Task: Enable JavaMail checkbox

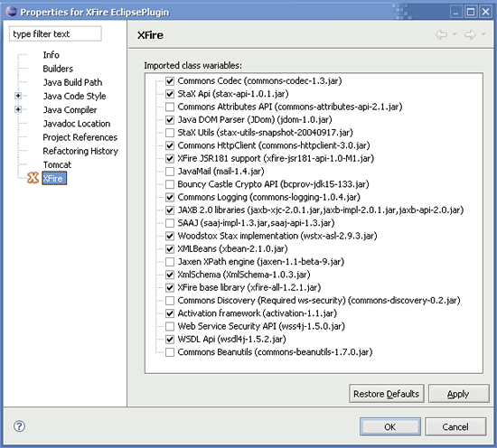Action: pos(170,172)
